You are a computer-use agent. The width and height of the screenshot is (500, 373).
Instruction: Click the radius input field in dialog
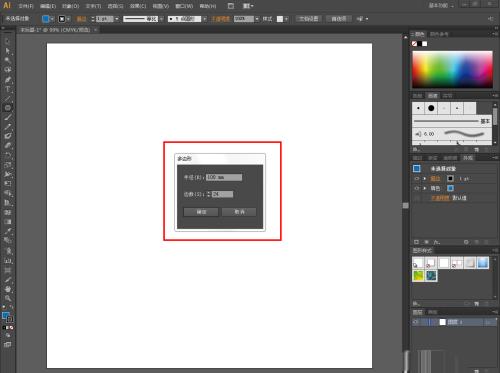click(224, 177)
